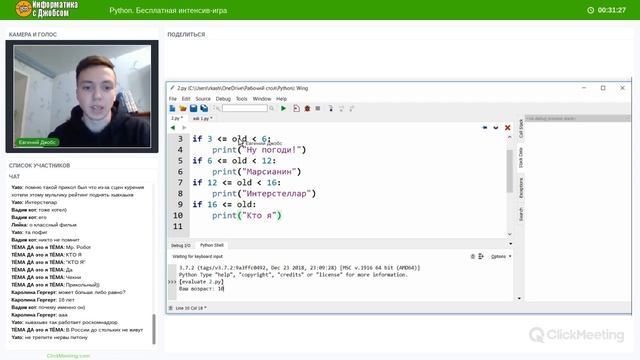
Task: Create a new file from the Wing toolbar
Action: [x=172, y=108]
